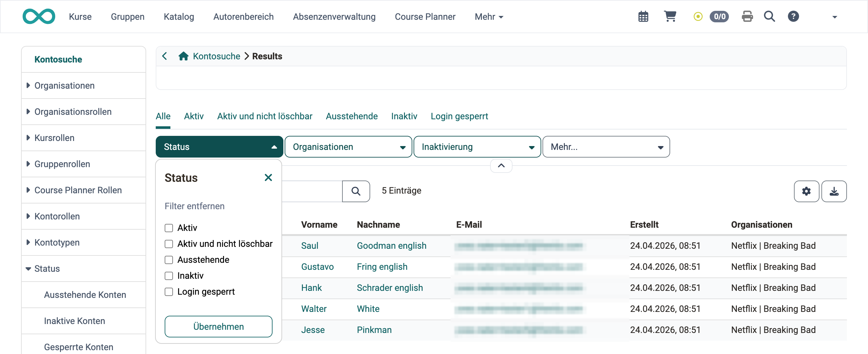This screenshot has height=354, width=868.
Task: Open the Organisationen filter dropdown
Action: tap(348, 146)
